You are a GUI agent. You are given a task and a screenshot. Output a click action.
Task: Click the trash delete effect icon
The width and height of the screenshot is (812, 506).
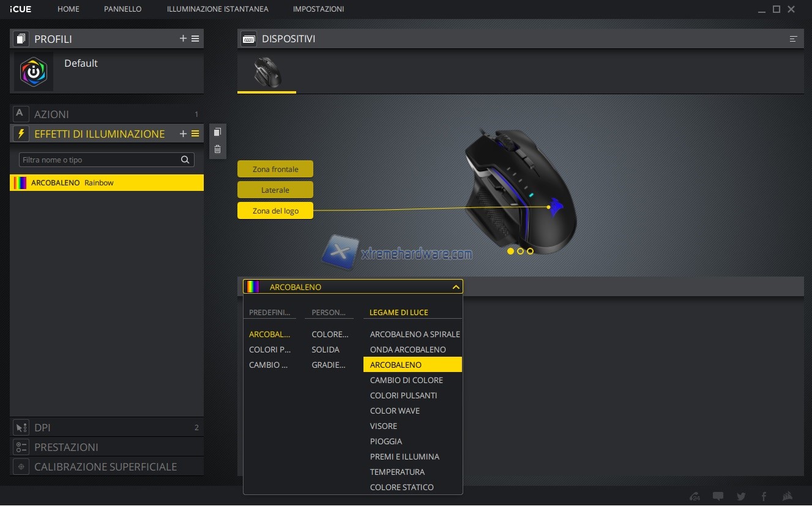tap(217, 149)
